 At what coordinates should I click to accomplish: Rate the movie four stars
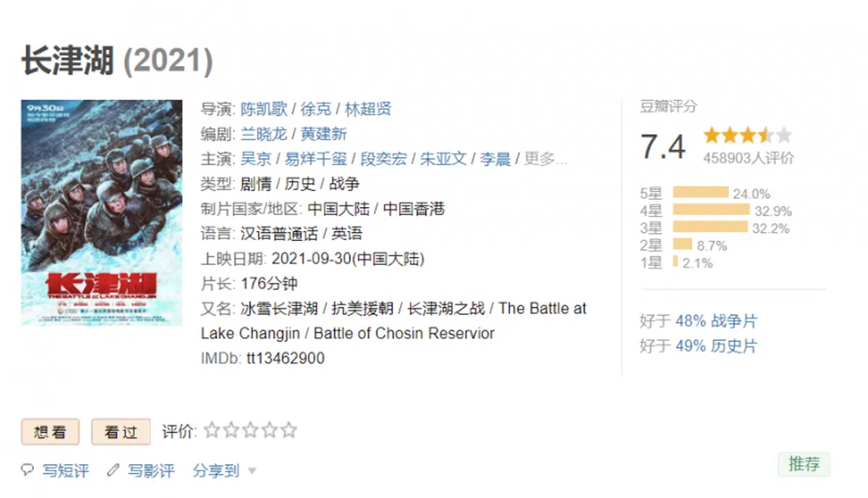point(270,431)
